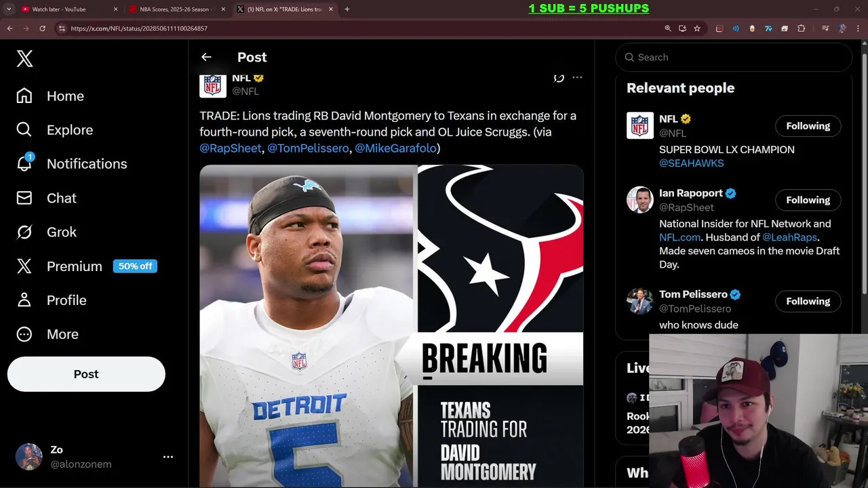Open Grok from the sidebar
The image size is (868, 488).
pyautogui.click(x=47, y=232)
